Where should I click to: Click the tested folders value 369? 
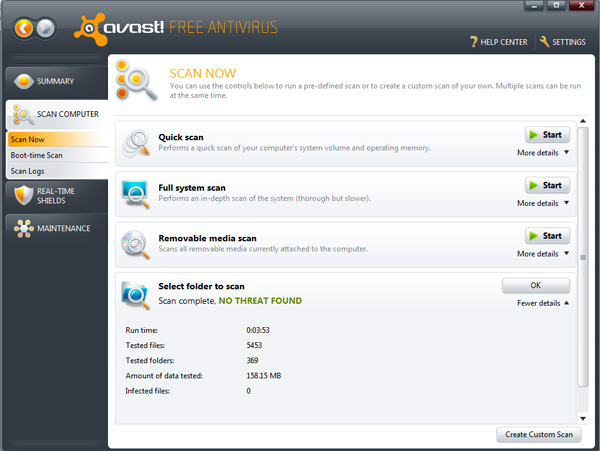tap(252, 360)
